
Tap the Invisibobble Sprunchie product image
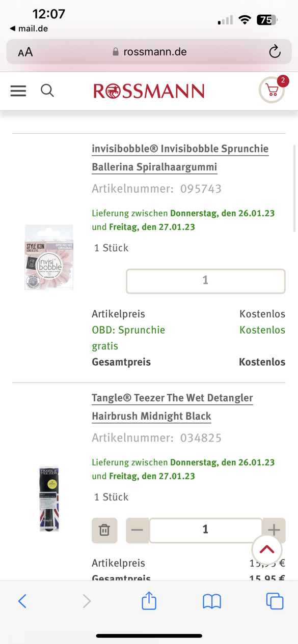pos(49,257)
